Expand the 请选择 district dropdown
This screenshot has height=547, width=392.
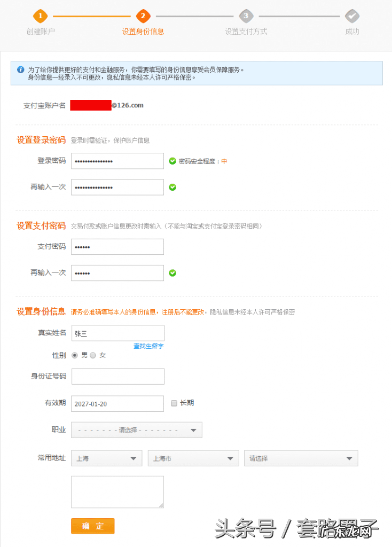tap(301, 458)
